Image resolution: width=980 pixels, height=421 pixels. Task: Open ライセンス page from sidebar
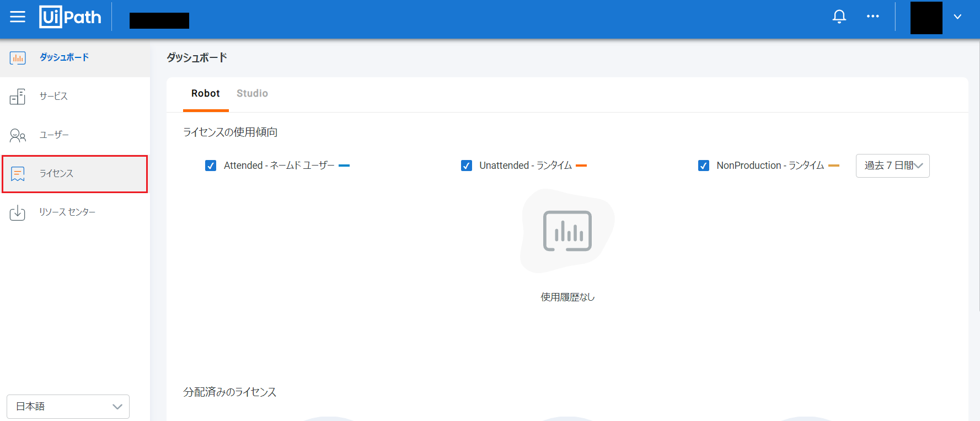tap(75, 174)
